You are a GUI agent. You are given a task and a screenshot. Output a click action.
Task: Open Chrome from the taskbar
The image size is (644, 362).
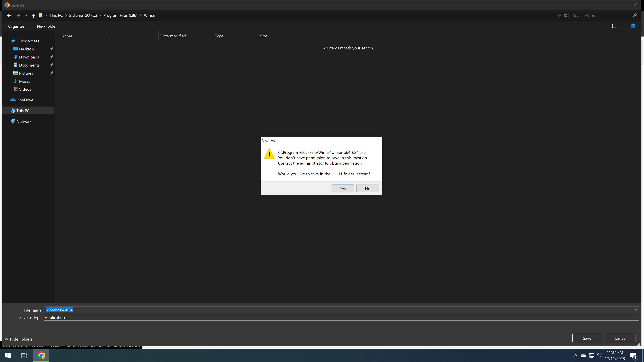pyautogui.click(x=41, y=355)
